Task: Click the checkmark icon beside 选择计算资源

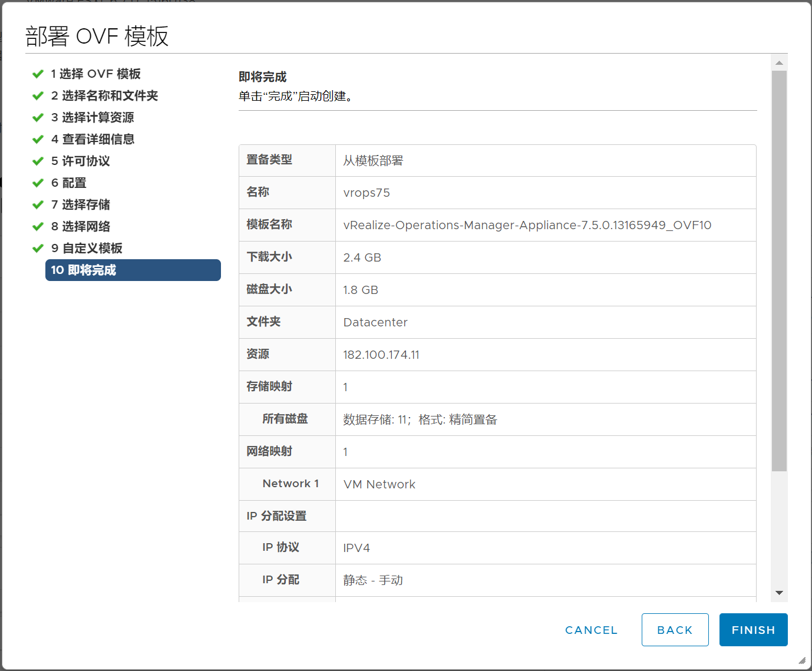Action: click(38, 117)
